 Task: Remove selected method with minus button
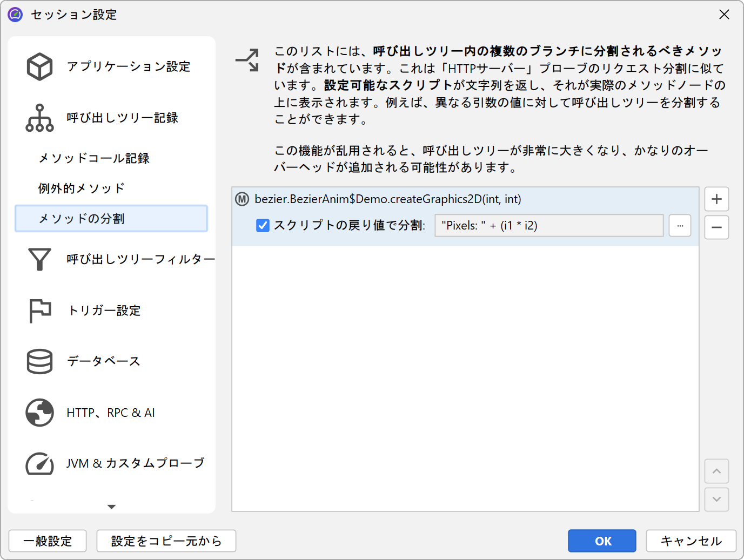point(716,227)
